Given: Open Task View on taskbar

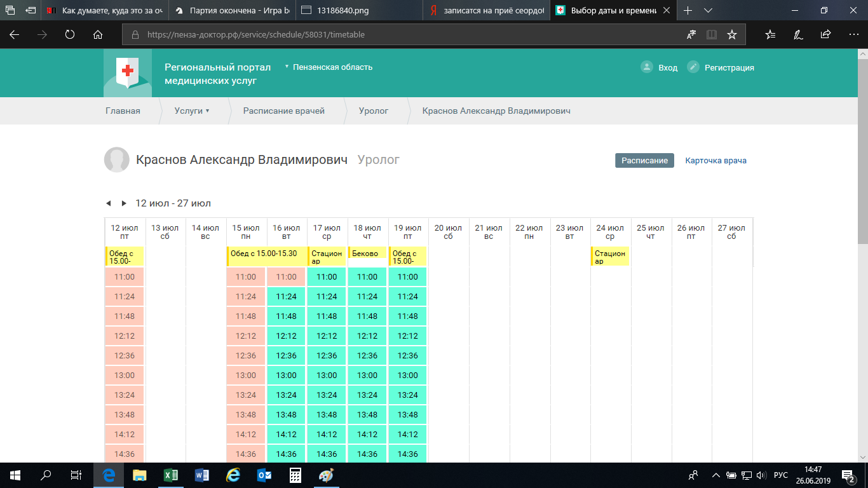Looking at the screenshot, I should (76, 475).
